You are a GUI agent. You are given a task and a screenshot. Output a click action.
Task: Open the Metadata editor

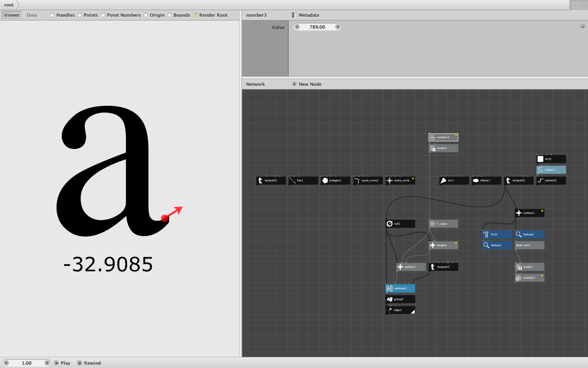point(305,15)
